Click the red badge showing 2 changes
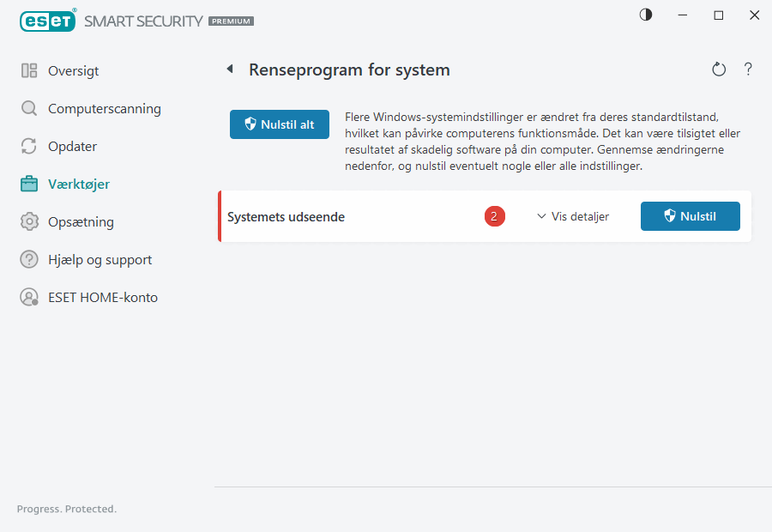772x532 pixels. point(494,216)
